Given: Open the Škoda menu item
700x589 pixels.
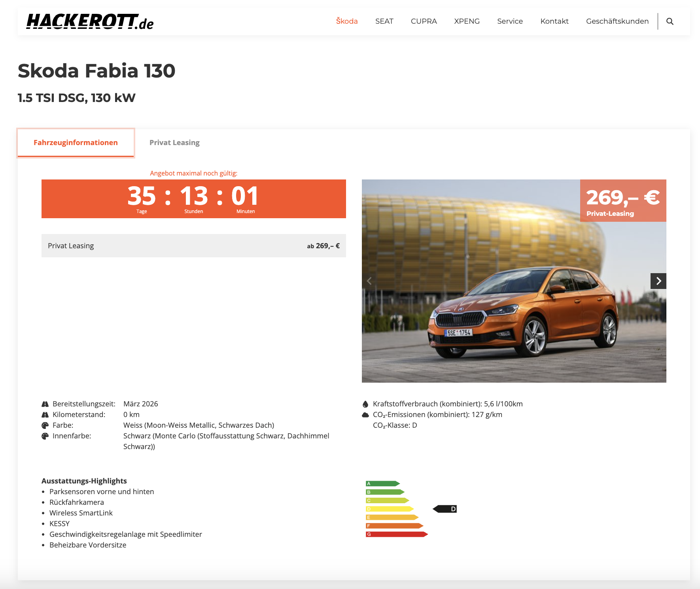Looking at the screenshot, I should (347, 21).
